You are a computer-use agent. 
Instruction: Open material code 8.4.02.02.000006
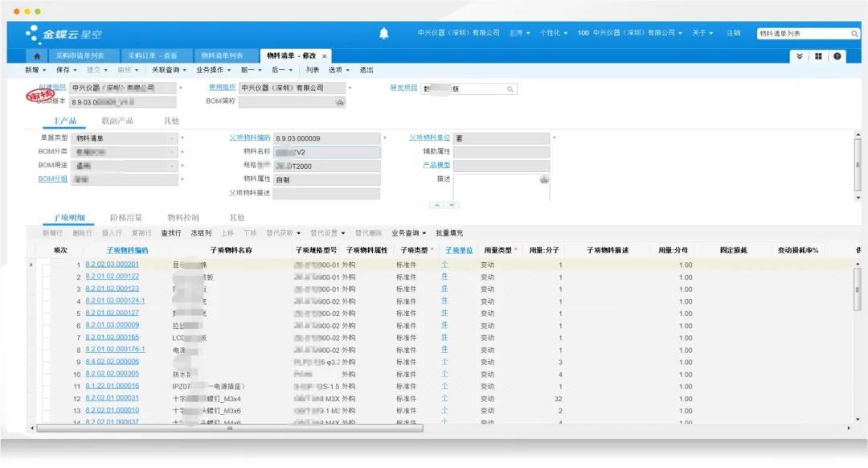click(x=112, y=362)
